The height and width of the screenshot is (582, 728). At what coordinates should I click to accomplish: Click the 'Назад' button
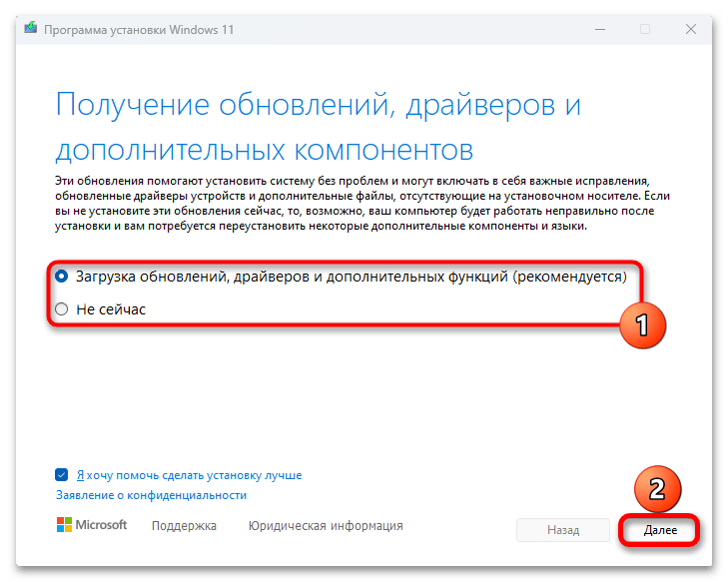coord(562,530)
